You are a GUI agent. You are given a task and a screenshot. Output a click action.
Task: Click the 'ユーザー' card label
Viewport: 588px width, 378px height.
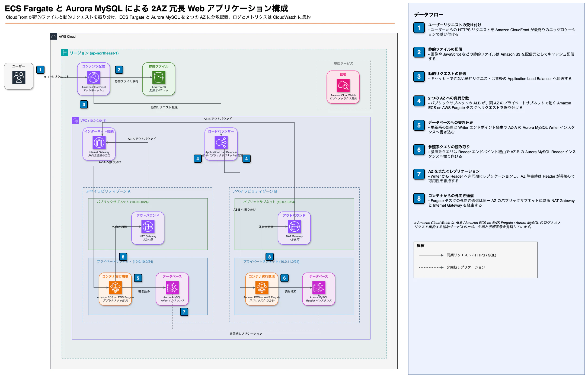coord(19,66)
